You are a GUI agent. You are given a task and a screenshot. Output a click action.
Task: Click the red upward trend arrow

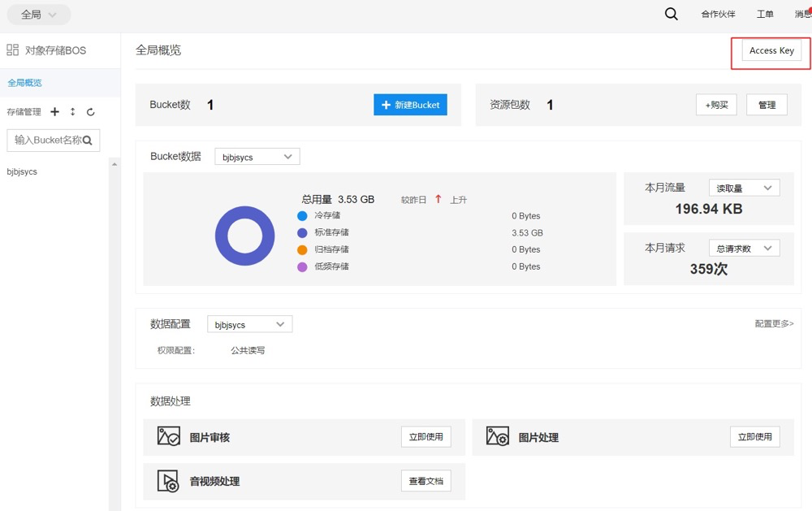pyautogui.click(x=438, y=199)
